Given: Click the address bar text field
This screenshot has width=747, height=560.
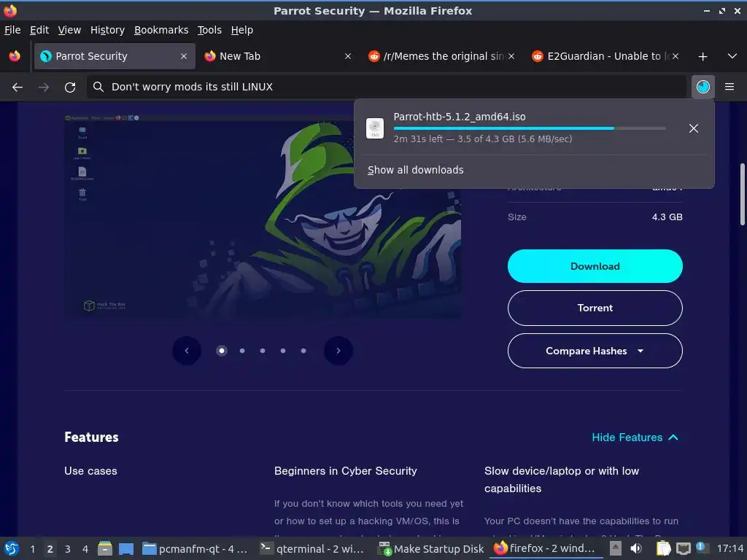Looking at the screenshot, I should click(x=386, y=87).
